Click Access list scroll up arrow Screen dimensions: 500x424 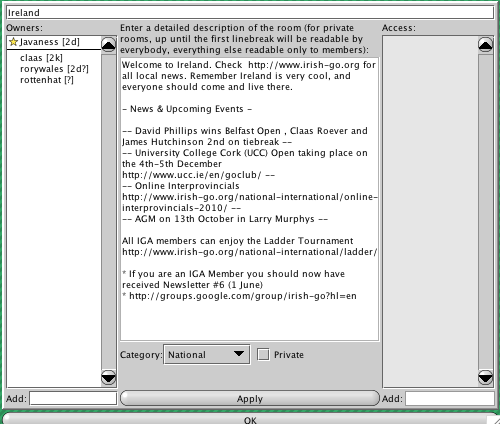pos(486,45)
